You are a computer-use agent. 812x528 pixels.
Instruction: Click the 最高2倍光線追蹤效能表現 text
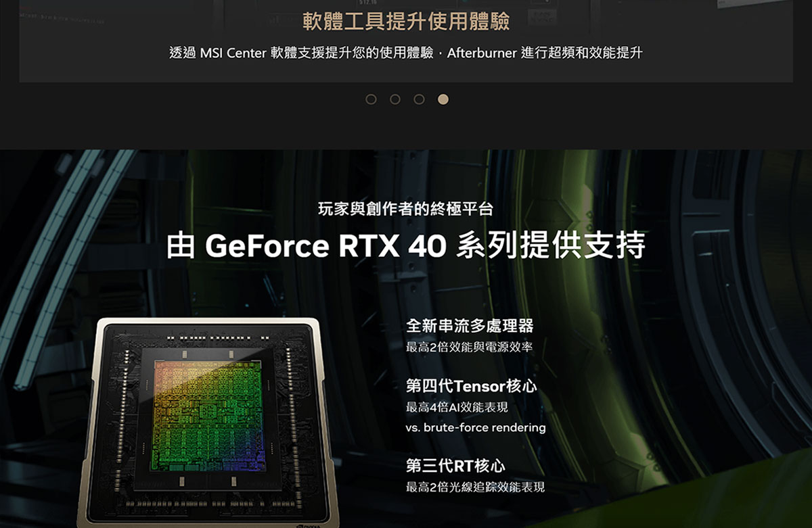point(475,487)
